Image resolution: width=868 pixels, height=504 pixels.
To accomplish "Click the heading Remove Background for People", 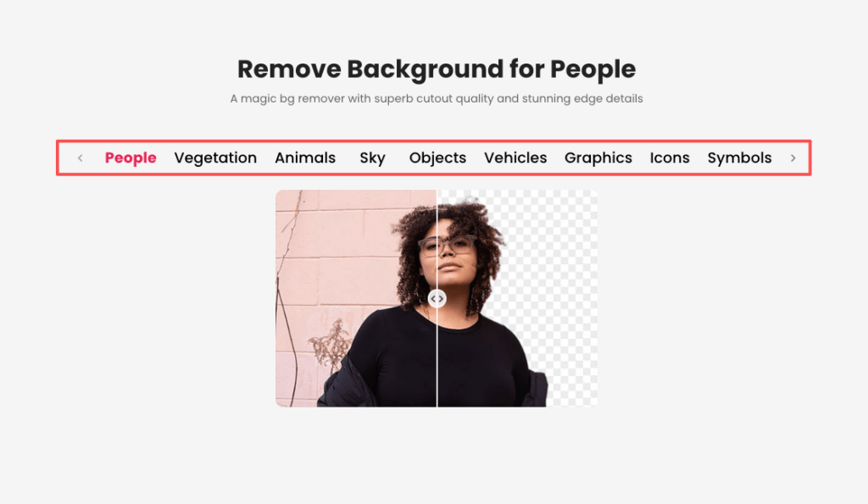I will pyautogui.click(x=437, y=69).
